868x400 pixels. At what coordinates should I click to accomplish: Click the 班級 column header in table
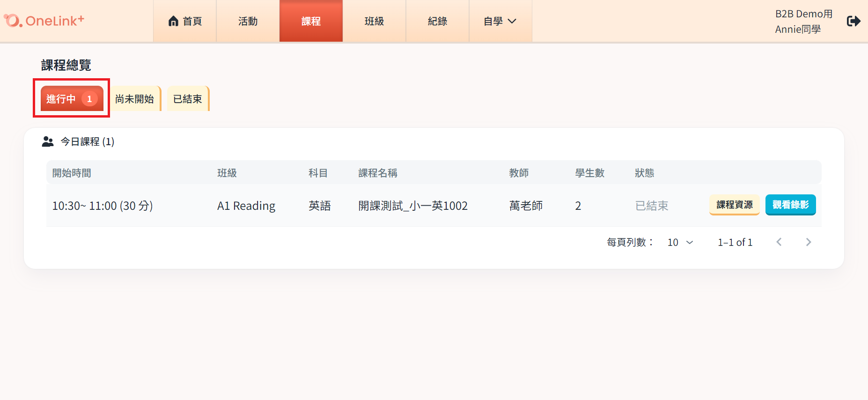[x=227, y=173]
